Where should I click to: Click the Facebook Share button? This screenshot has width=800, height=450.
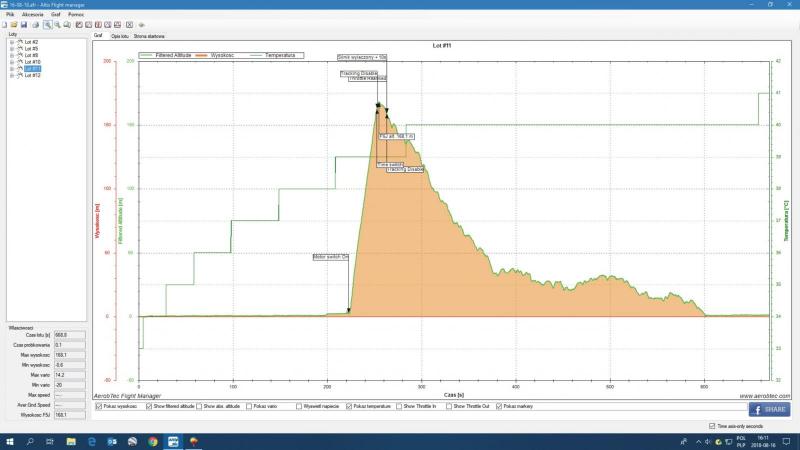point(769,409)
